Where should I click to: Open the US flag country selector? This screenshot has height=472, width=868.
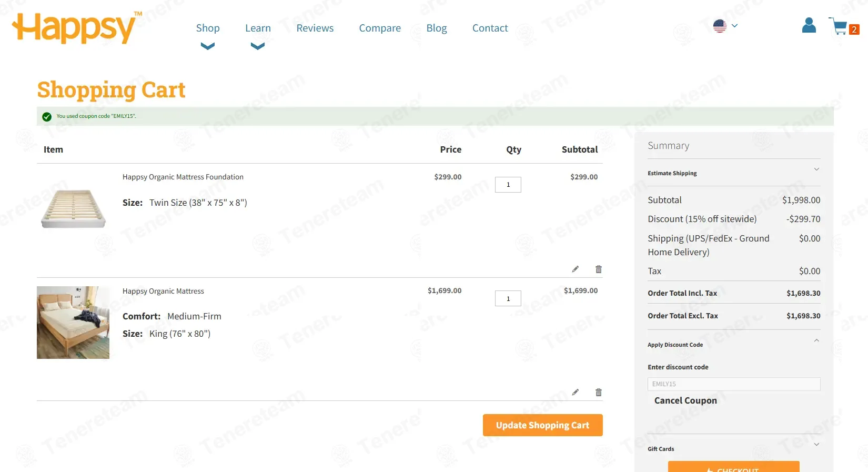(725, 26)
